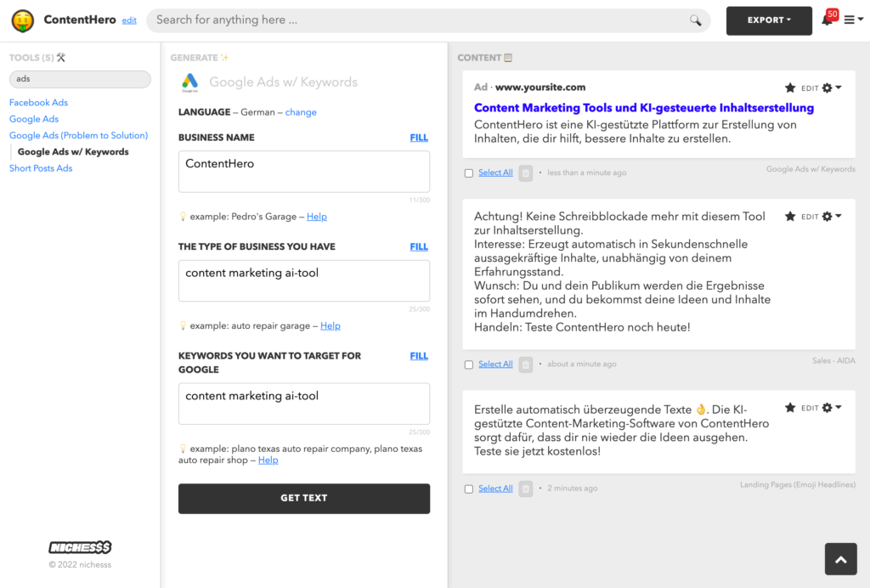Check the box for the Google Ads result
Screen dimensions: 870x588
(x=469, y=173)
